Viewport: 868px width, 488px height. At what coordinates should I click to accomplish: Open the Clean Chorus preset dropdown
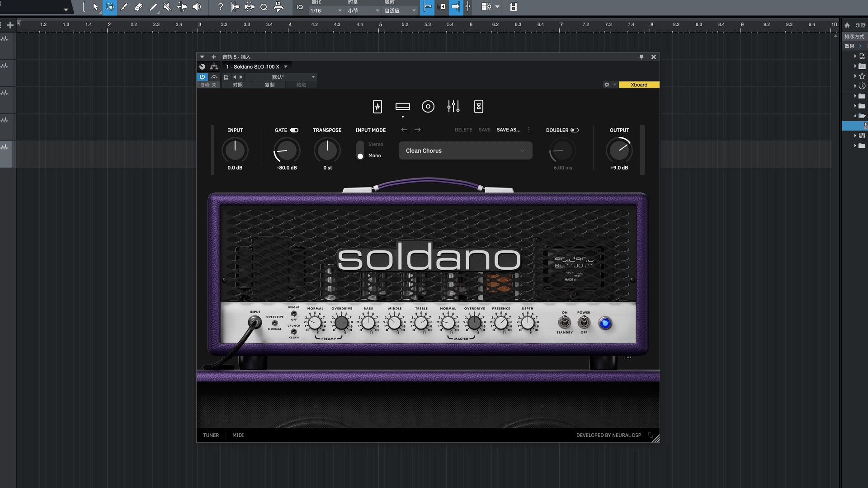tap(465, 151)
